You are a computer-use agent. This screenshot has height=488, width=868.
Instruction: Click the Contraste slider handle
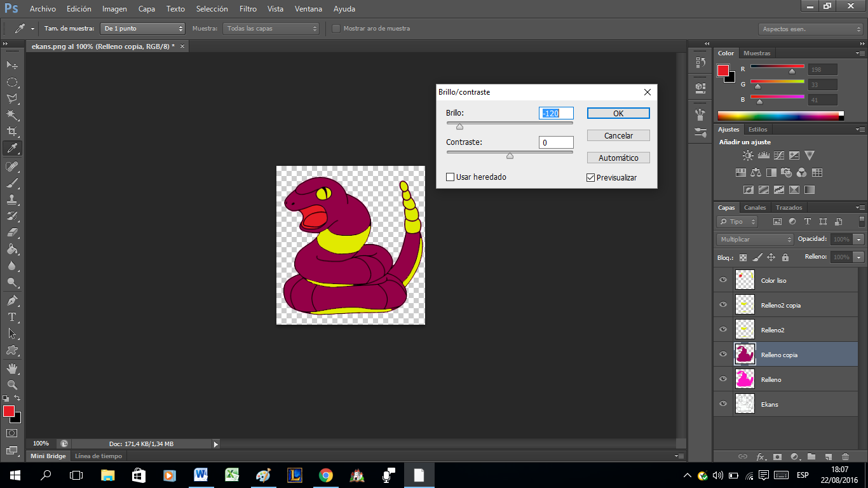point(510,156)
